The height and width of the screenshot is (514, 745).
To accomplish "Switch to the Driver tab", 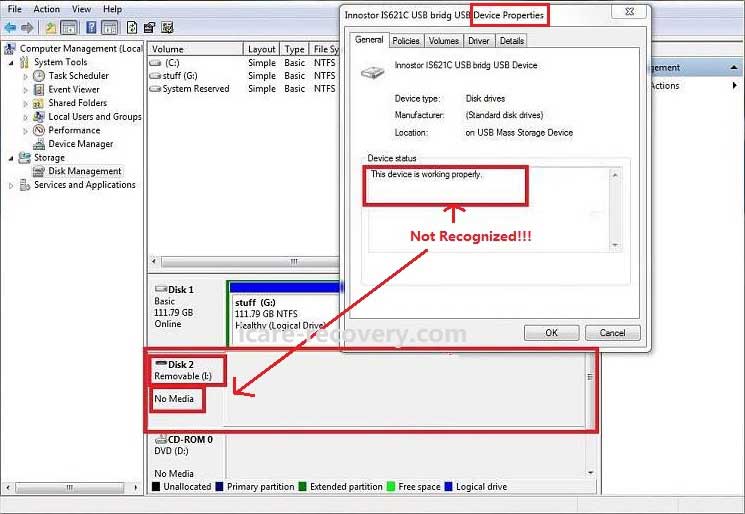I will 478,41.
